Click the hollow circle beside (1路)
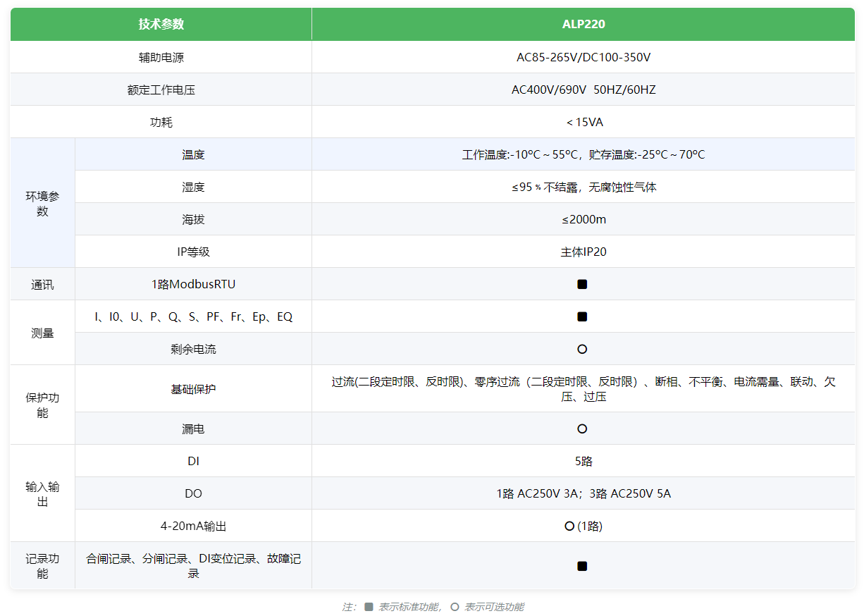 (569, 526)
